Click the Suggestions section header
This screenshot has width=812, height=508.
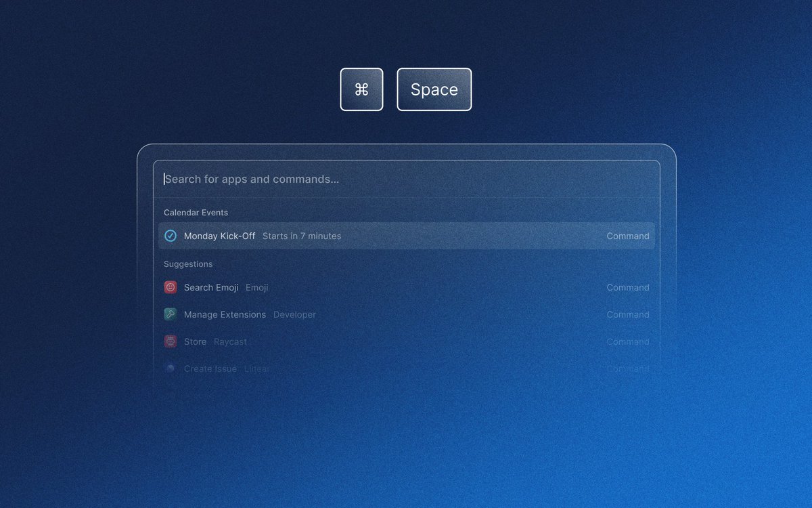point(188,264)
